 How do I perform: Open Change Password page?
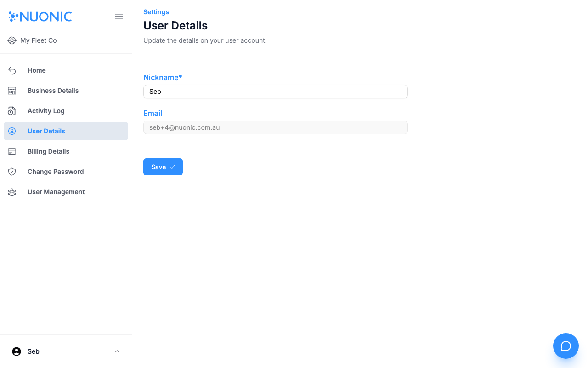[66, 172]
